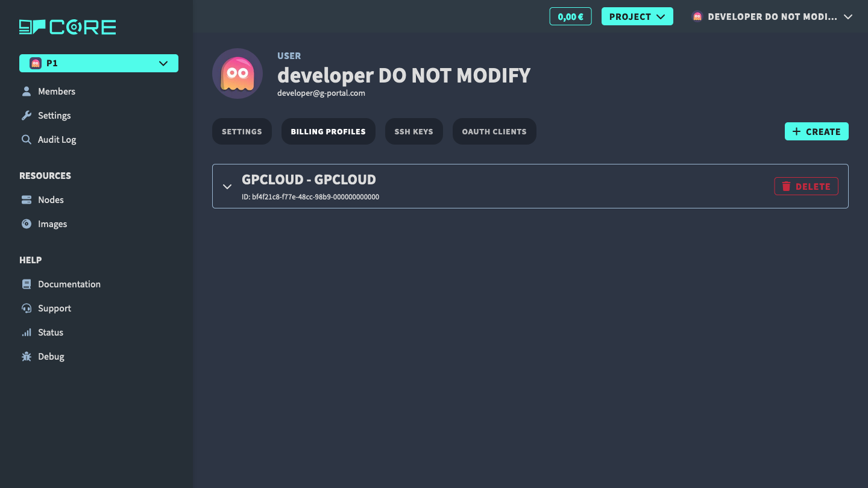Open Documentation in the Help section

click(x=69, y=284)
